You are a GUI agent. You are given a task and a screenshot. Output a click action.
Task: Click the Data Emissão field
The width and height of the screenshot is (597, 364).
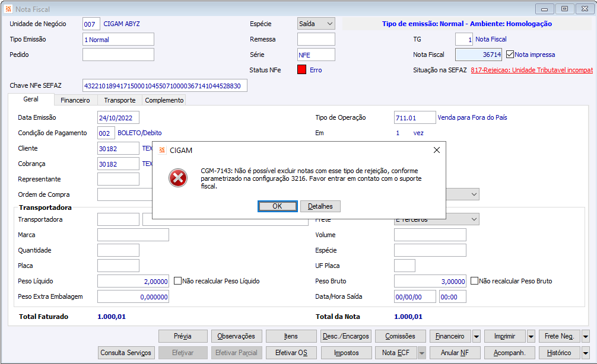pyautogui.click(x=119, y=117)
